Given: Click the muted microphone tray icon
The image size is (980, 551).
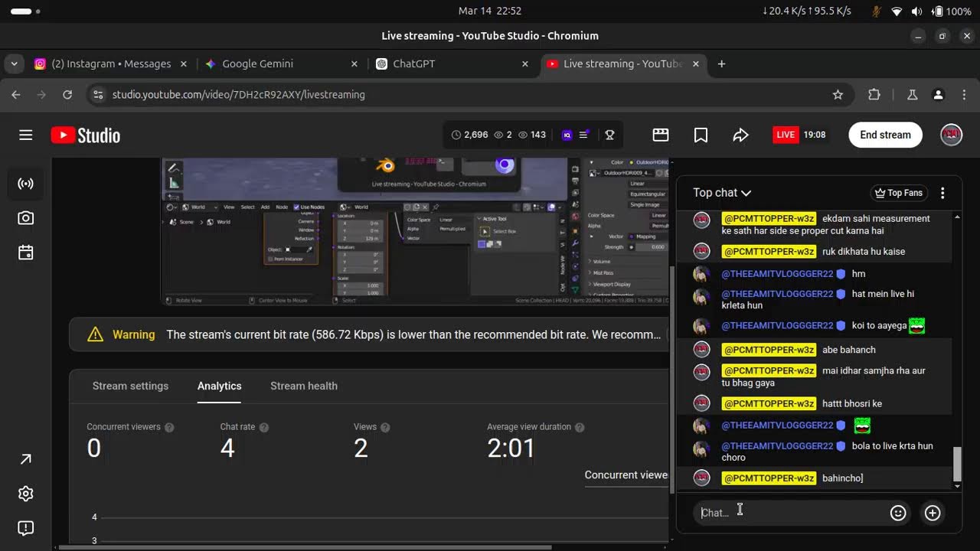Looking at the screenshot, I should pos(877,11).
